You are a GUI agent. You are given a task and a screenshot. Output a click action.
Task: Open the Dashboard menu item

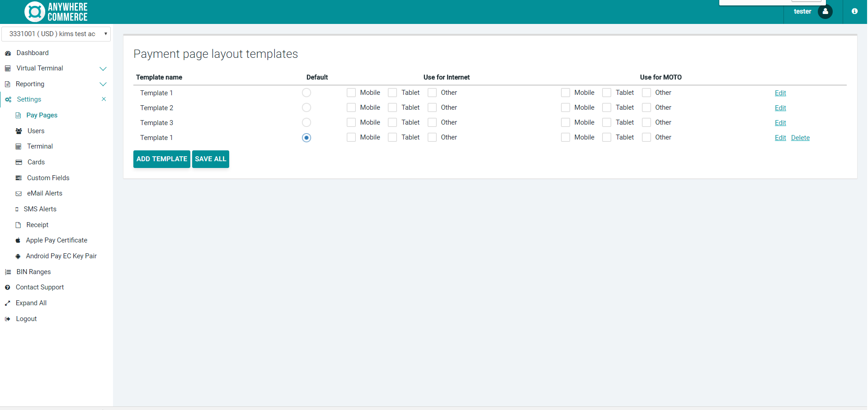click(33, 53)
